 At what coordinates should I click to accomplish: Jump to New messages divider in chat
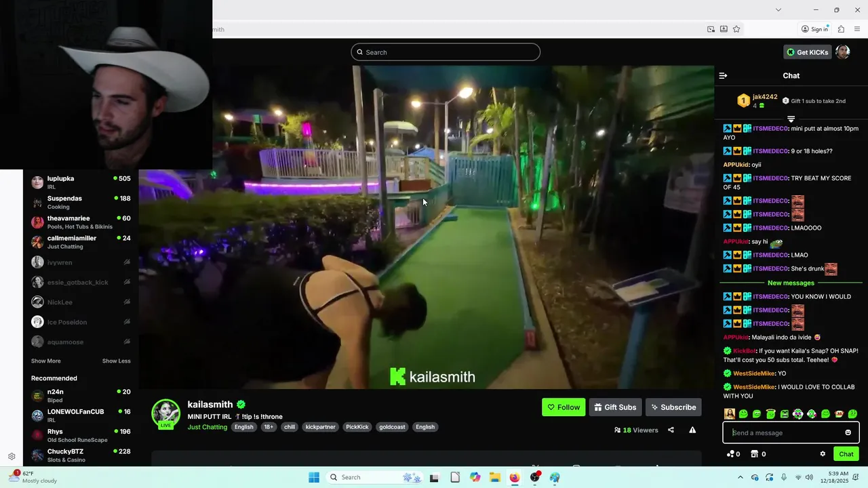791,283
